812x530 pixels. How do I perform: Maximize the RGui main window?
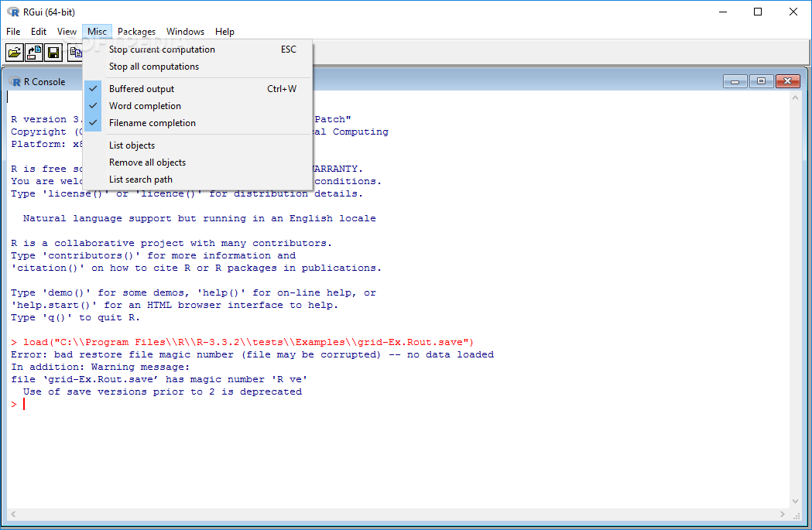tap(758, 12)
